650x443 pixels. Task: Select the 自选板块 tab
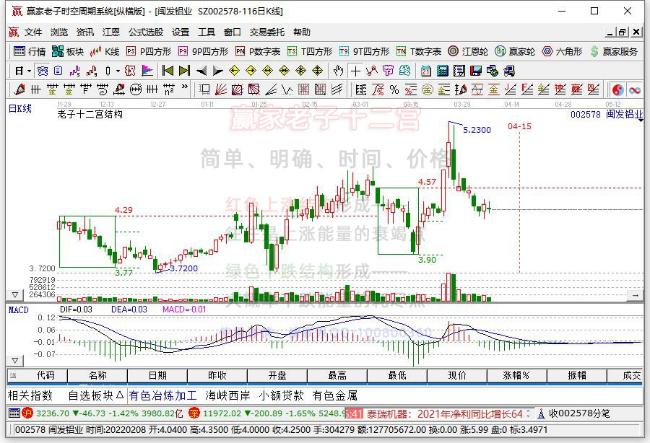(95, 395)
